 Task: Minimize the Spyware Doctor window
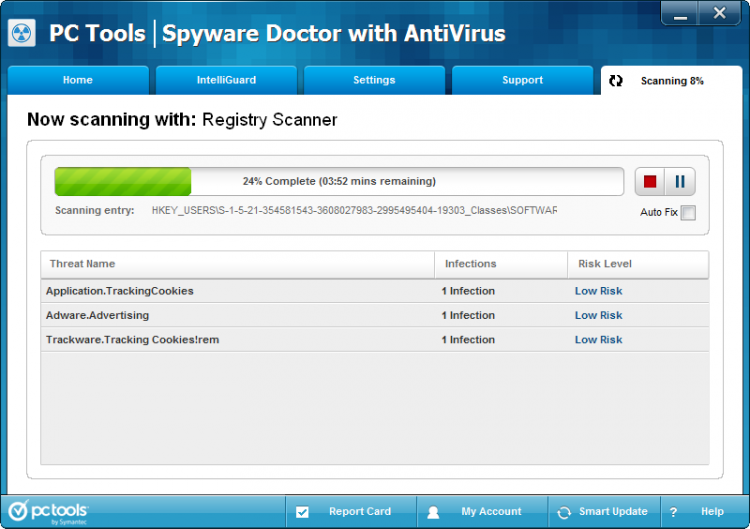click(680, 13)
